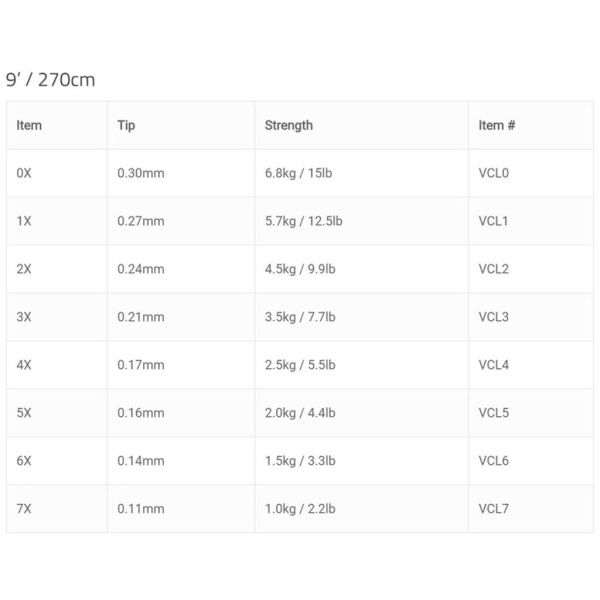Click the 0X item cell
This screenshot has width=600, height=600.
[x=25, y=173]
